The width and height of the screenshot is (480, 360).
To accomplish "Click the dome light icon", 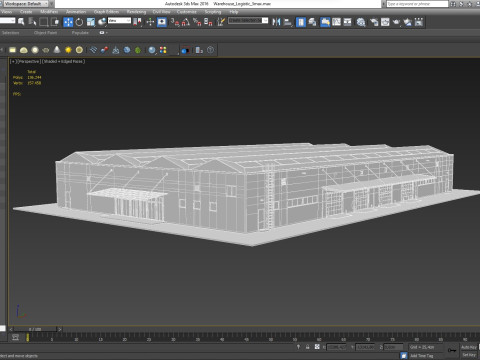I will [x=24, y=50].
